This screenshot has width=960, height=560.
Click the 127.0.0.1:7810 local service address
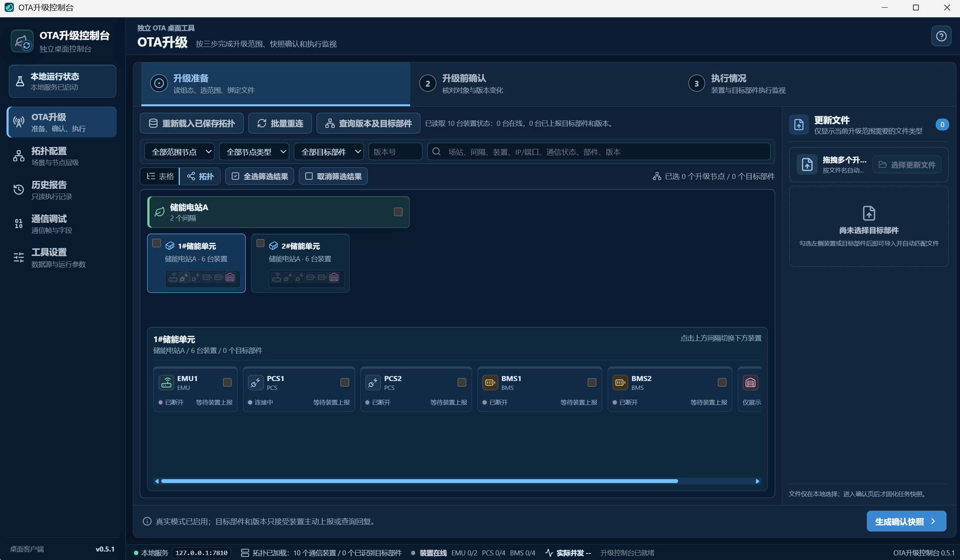201,553
